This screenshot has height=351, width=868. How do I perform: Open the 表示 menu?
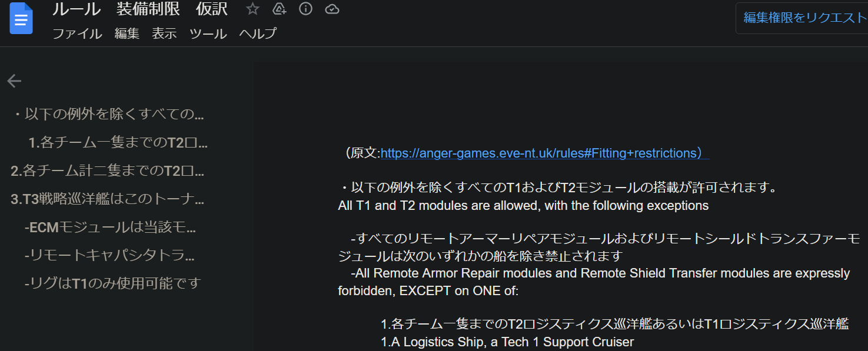pyautogui.click(x=164, y=34)
